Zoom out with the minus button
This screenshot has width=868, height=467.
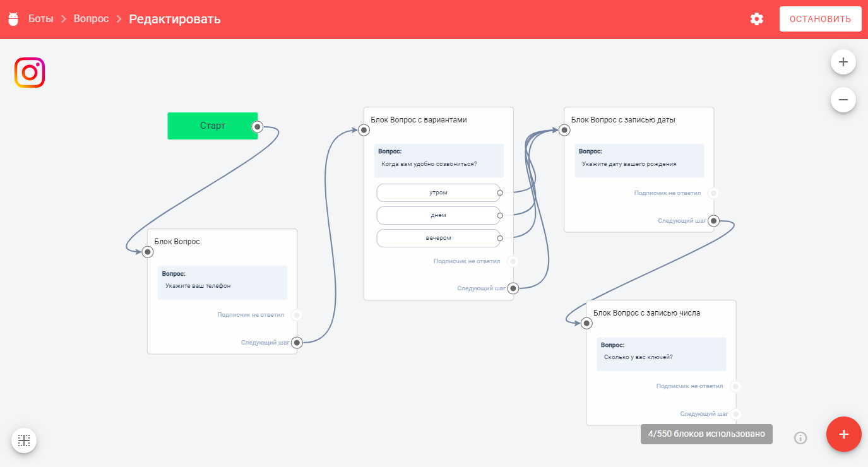(843, 99)
